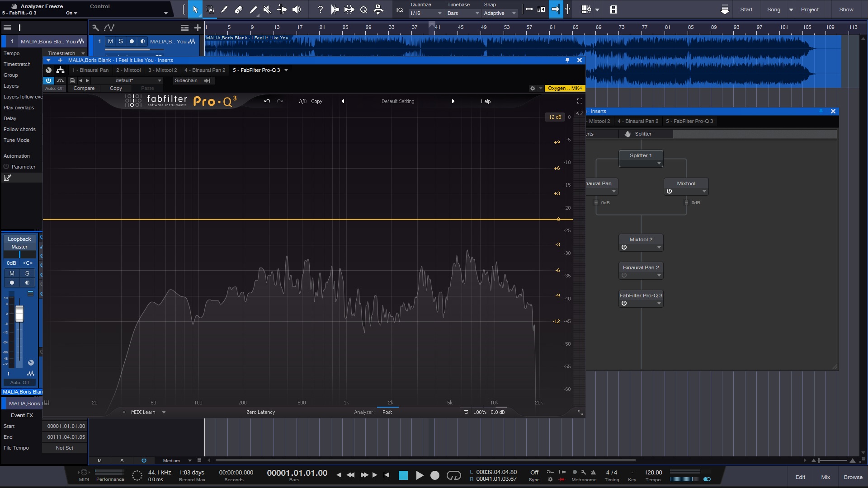Select the Split tool

[x=224, y=9]
